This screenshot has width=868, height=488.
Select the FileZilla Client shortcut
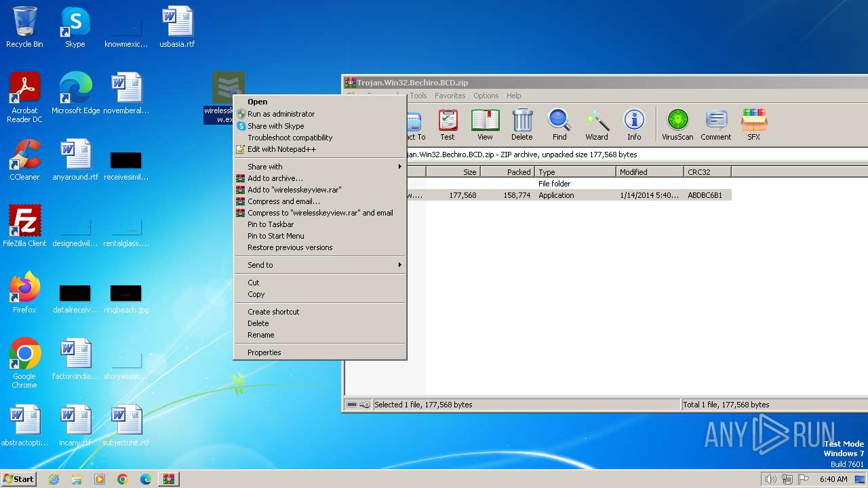tap(24, 226)
